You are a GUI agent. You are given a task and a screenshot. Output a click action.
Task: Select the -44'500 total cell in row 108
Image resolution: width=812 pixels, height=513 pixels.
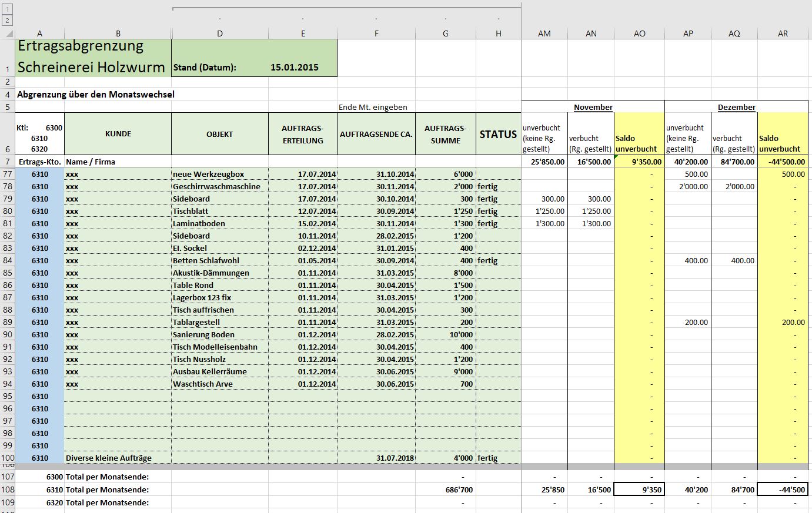[x=783, y=489]
